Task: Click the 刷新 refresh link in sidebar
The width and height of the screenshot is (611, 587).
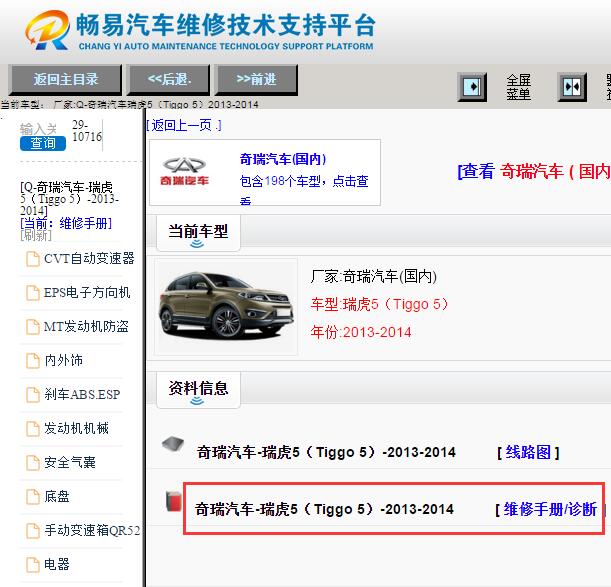Action: (35, 235)
